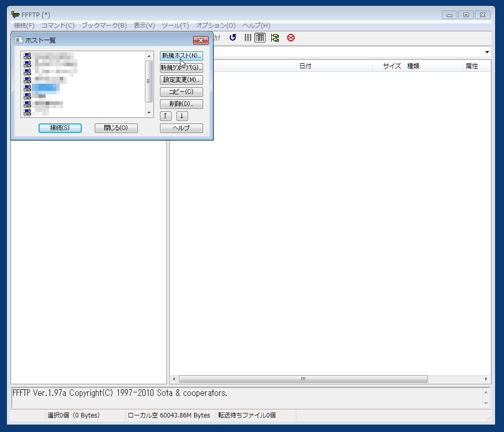504x432 pixels.
Task: Click the remote pane scroll left arrow
Action: (174, 379)
